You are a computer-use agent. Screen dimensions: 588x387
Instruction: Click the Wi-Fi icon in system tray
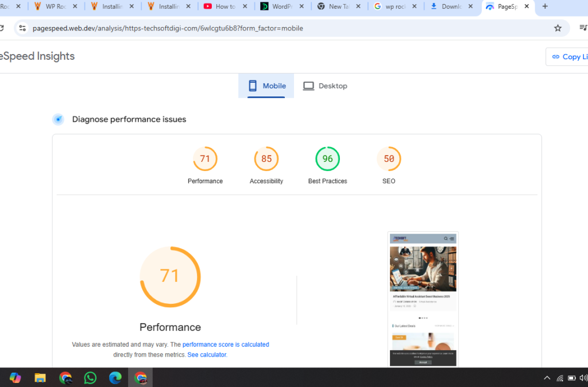[560, 378]
